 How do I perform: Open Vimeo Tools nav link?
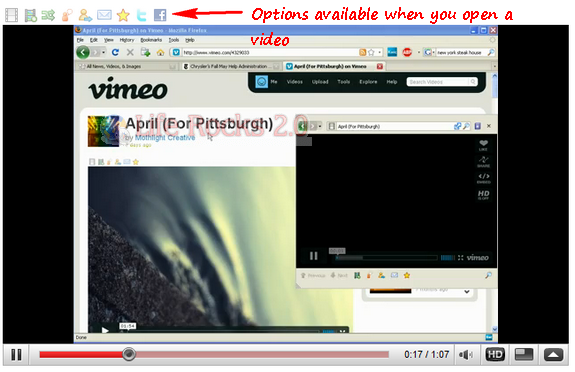(x=344, y=82)
